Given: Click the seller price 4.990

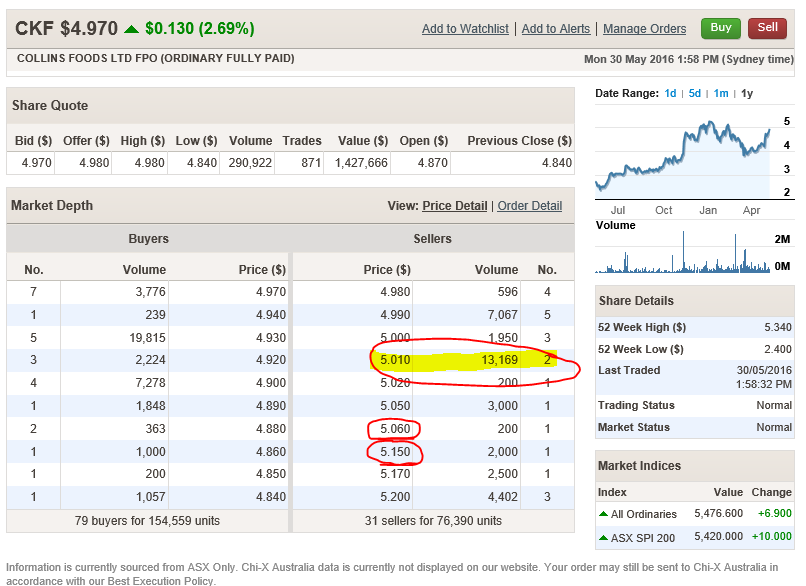Looking at the screenshot, I should pyautogui.click(x=395, y=315).
